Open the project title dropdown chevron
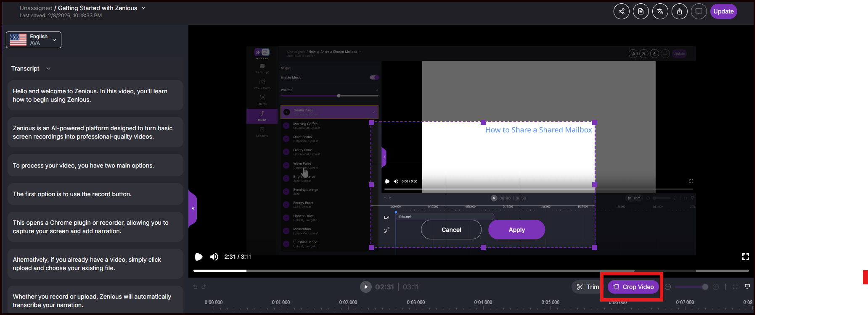868x315 pixels. [x=143, y=8]
